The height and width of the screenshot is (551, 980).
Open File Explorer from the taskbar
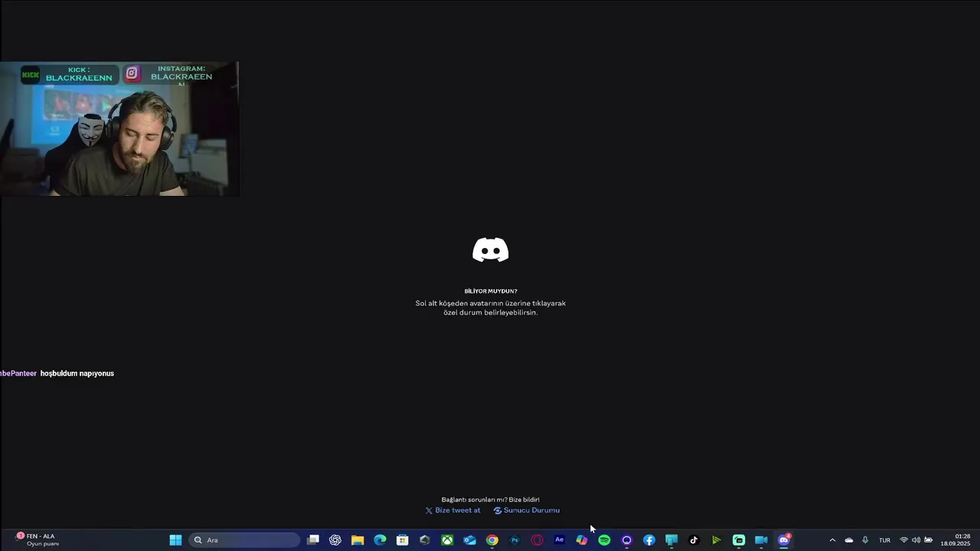click(358, 540)
